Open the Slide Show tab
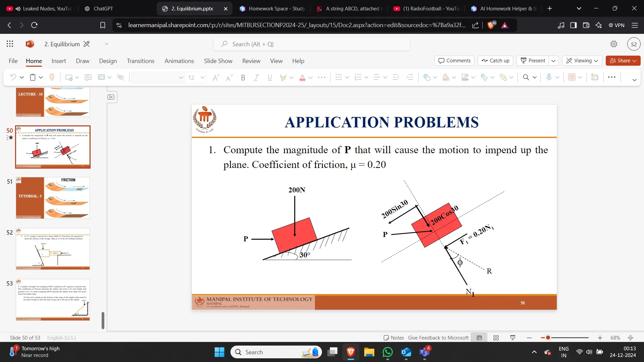Screen dimensions: 644x362 tap(218, 61)
